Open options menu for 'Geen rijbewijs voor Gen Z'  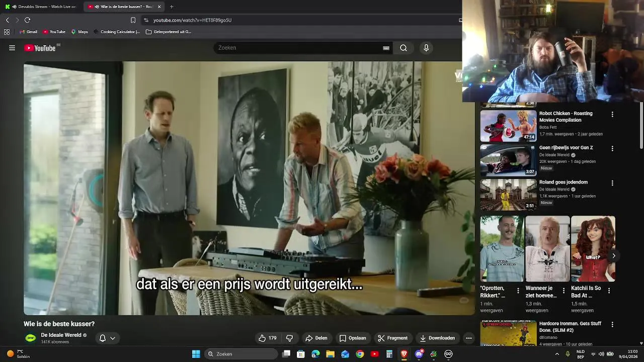(x=612, y=149)
